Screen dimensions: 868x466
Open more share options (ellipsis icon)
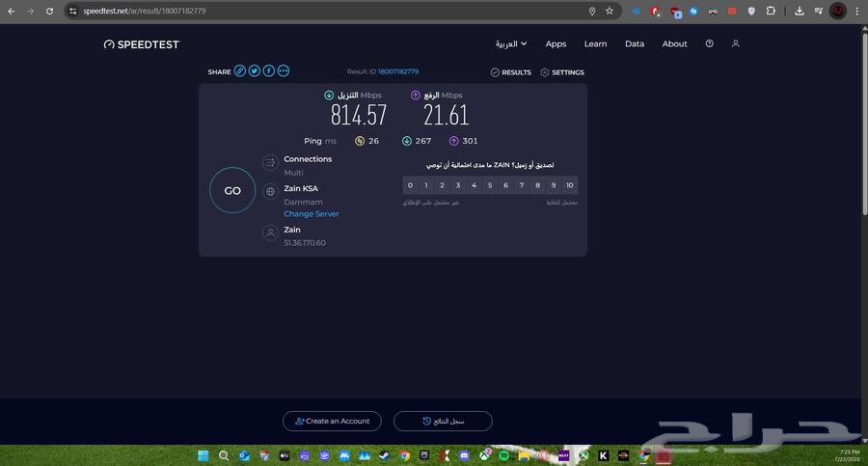(283, 71)
